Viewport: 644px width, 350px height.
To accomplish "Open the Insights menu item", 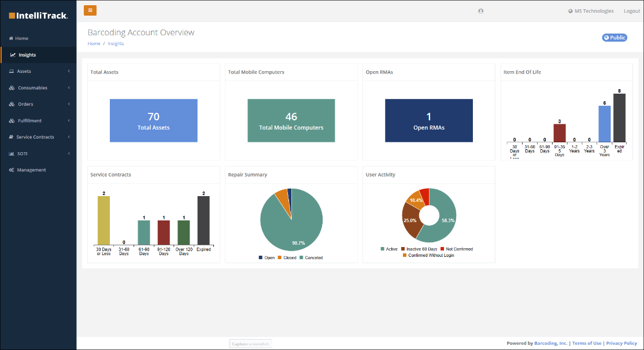I will click(38, 54).
